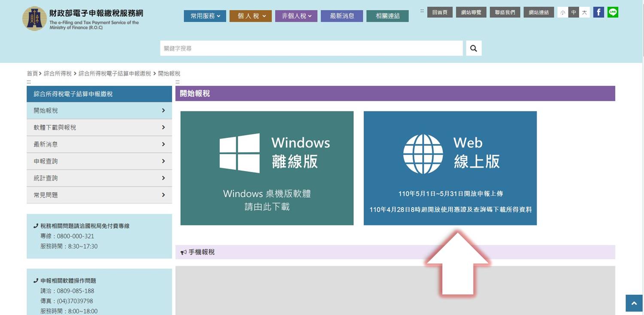Click the Windows logo on the offline tile
644x315 pixels.
(x=240, y=153)
